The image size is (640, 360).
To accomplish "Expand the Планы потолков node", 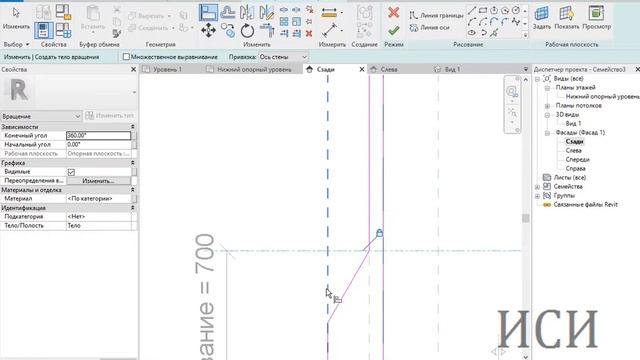I will (547, 106).
